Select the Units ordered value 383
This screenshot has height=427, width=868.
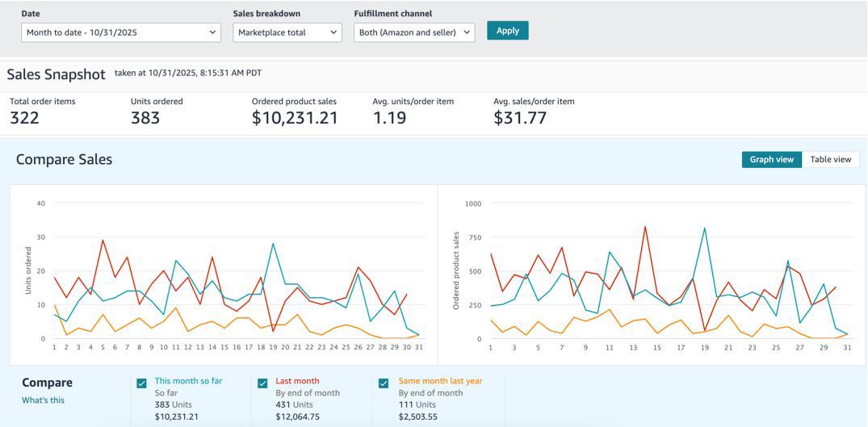[x=145, y=118]
